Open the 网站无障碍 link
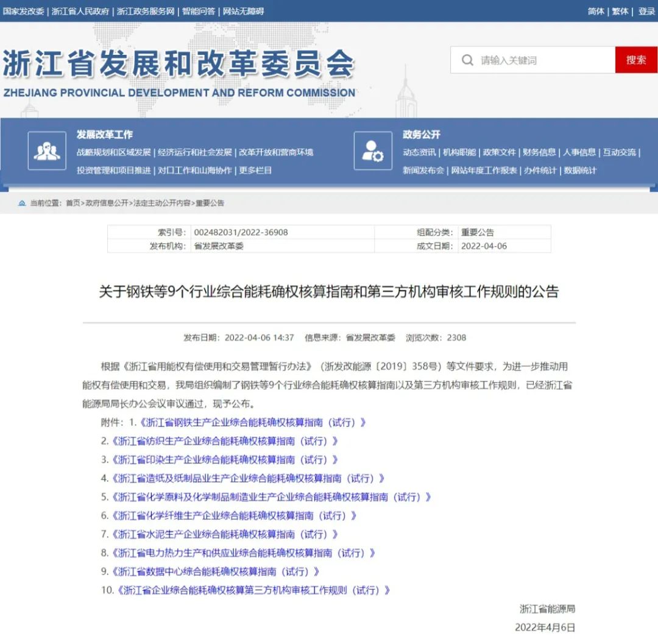This screenshot has width=658, height=644. click(243, 12)
